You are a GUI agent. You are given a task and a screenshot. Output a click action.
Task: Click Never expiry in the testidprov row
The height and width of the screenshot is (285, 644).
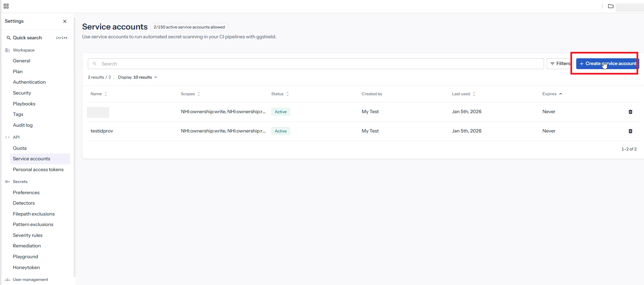point(549,131)
